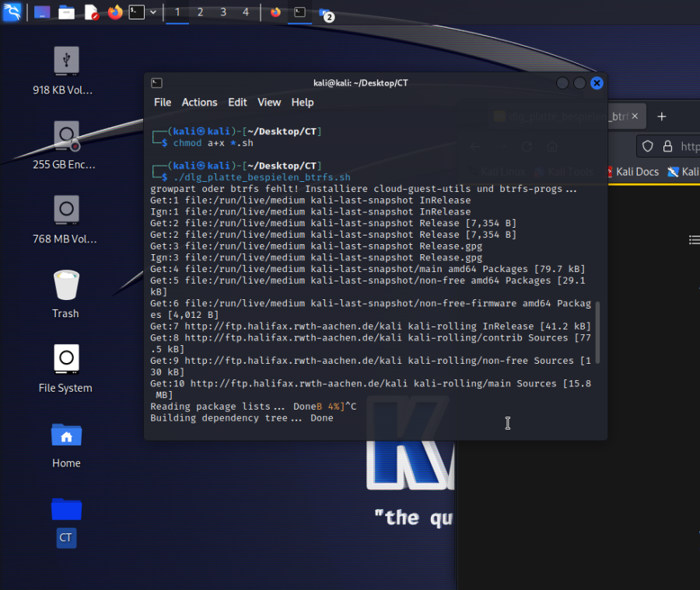Open the Kali applications menu
This screenshot has height=590, width=700.
pos(12,12)
